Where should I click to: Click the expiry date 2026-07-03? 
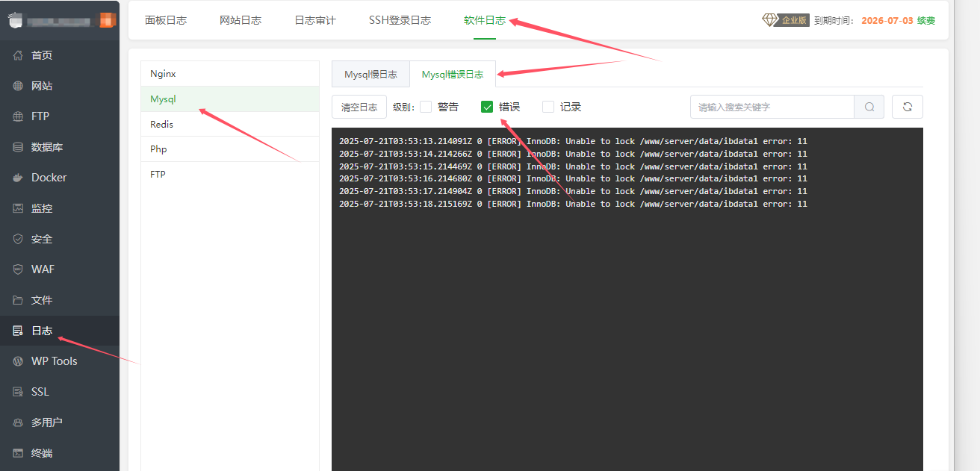point(887,20)
